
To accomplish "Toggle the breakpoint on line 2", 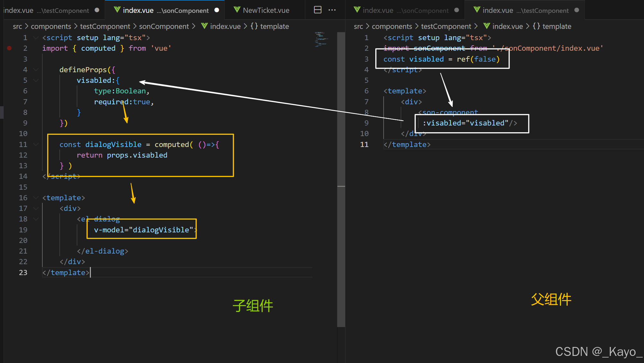I will pos(9,48).
